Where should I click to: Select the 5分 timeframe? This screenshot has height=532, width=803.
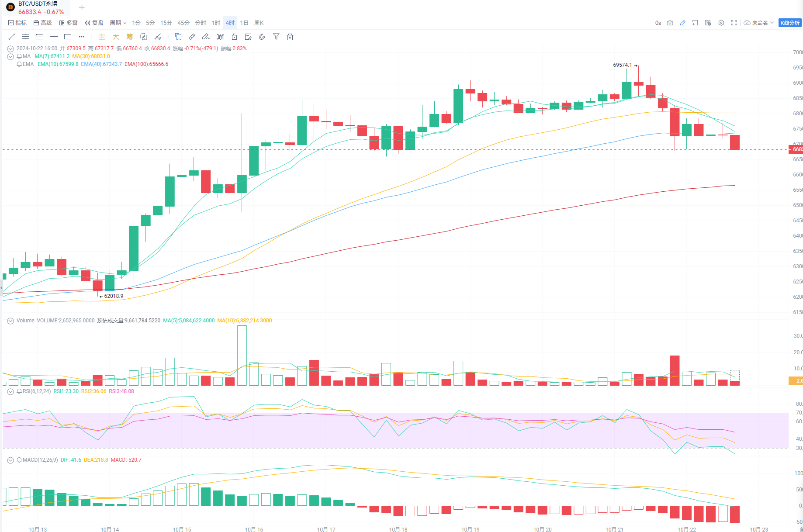pos(150,23)
